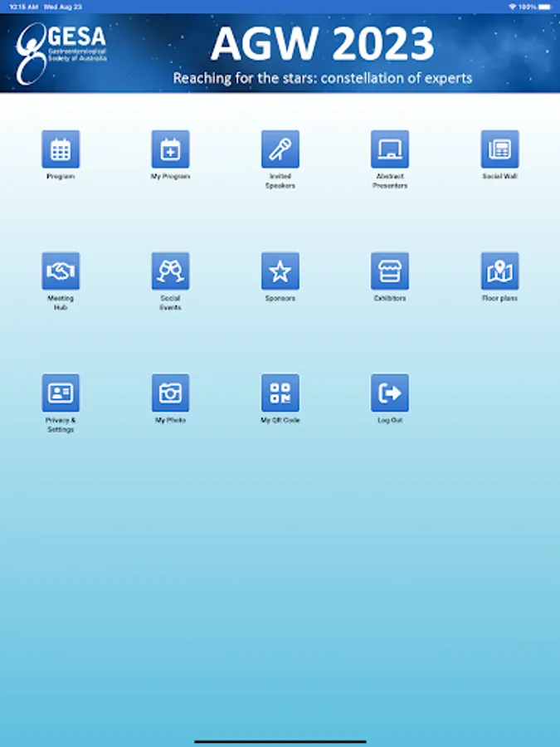Open the Exhibitors booth icon
This screenshot has height=747, width=560.
pos(390,271)
